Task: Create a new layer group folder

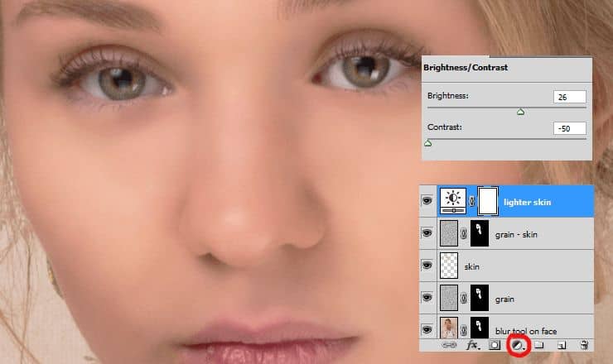Action: point(538,344)
